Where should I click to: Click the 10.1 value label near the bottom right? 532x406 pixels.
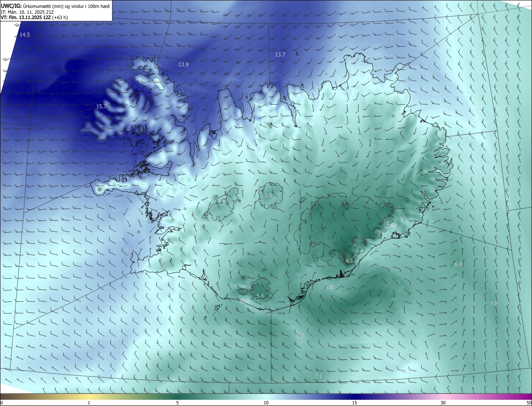405,372
